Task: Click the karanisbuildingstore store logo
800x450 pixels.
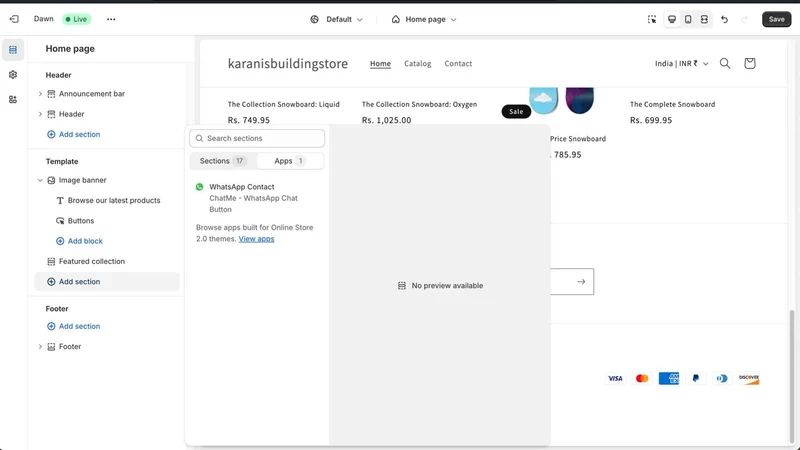Action: click(288, 63)
